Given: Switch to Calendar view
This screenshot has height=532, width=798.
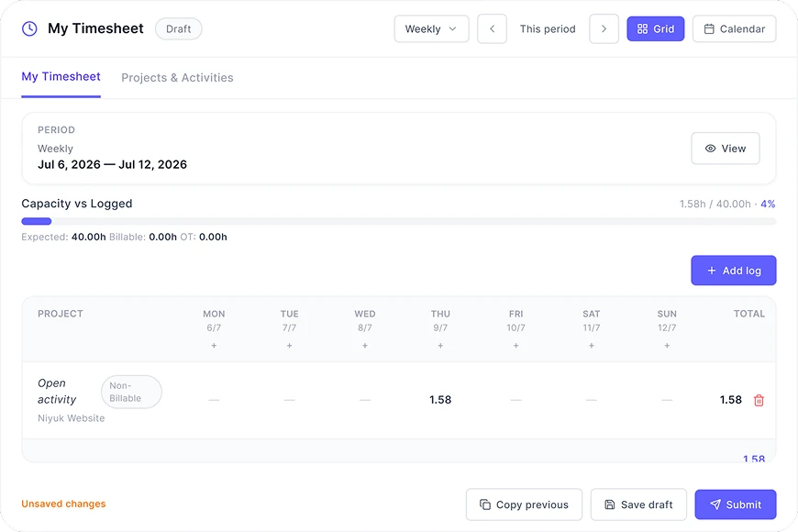Looking at the screenshot, I should tap(735, 29).
